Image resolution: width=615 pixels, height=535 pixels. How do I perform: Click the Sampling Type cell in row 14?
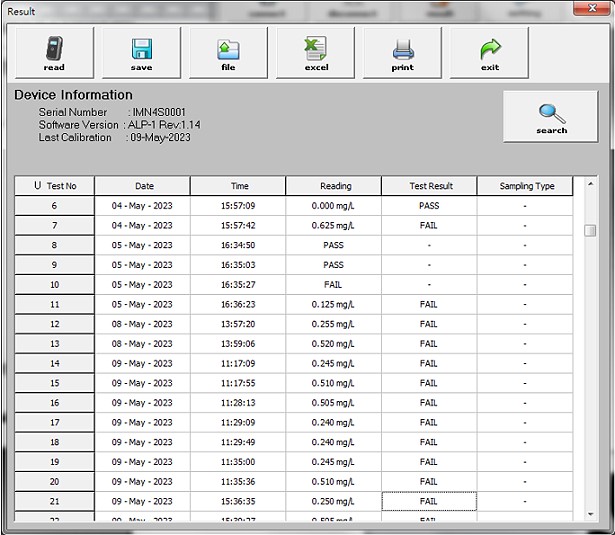[x=525, y=363]
